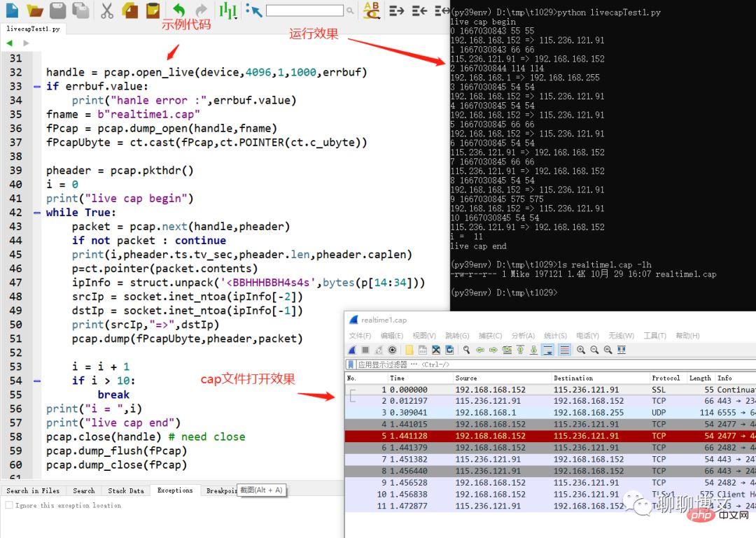756x538 pixels.
Task: Select packet 3 UDP row in Wireshark
Action: [550, 413]
